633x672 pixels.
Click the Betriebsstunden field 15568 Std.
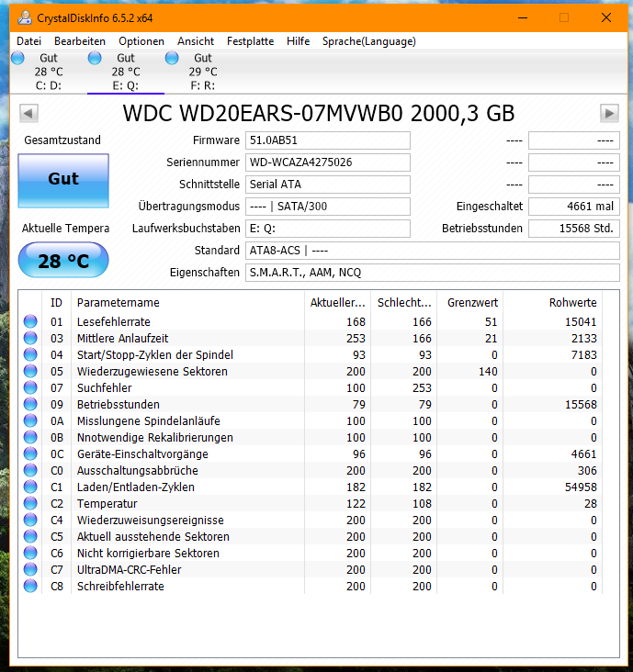point(574,229)
